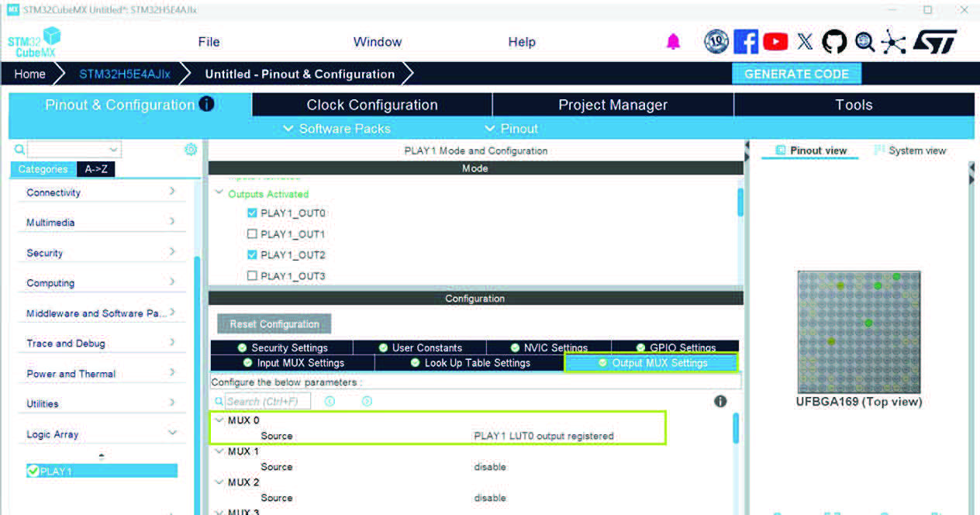Open the User Constants tab
The image size is (980, 515).
pos(420,347)
